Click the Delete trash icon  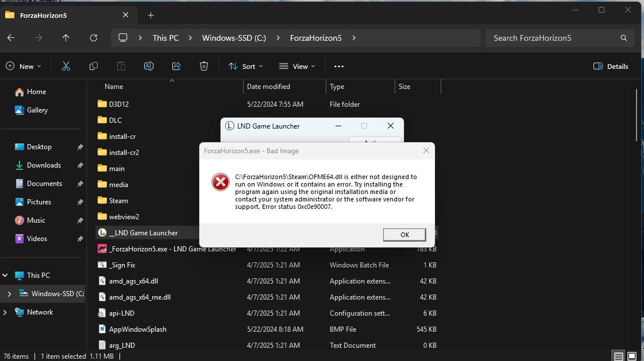[x=204, y=66]
